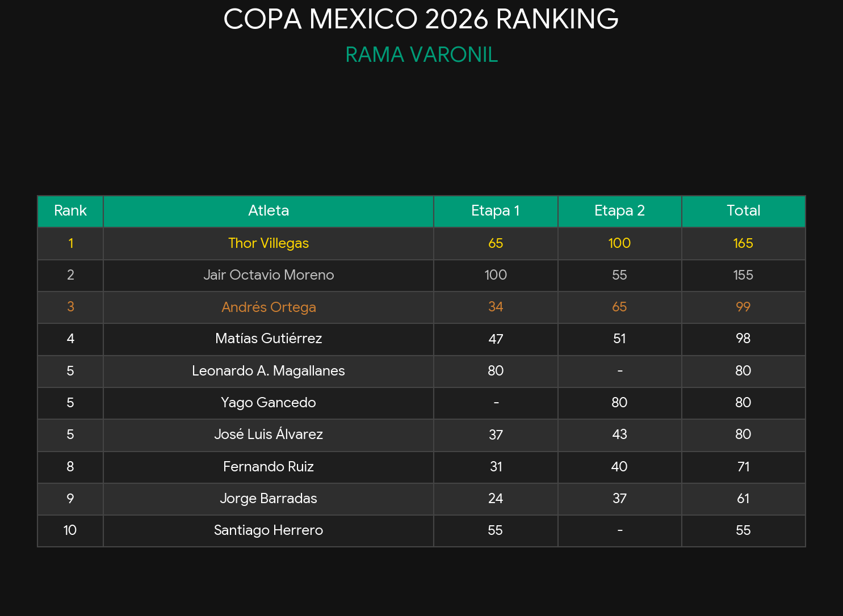Click on Jair Octavio Moreno's name
843x616 pixels.
tap(269, 275)
